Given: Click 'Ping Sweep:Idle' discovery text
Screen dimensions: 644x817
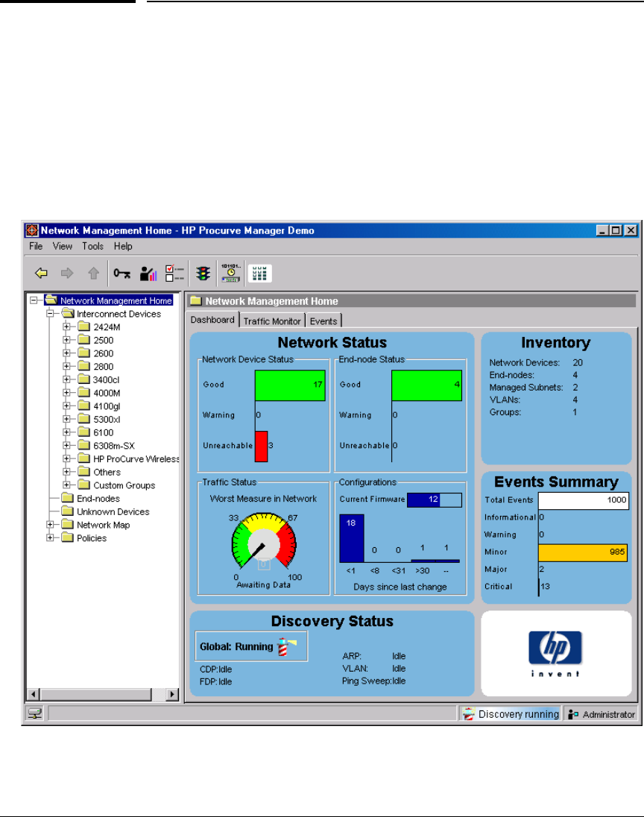Looking at the screenshot, I should 373,681.
